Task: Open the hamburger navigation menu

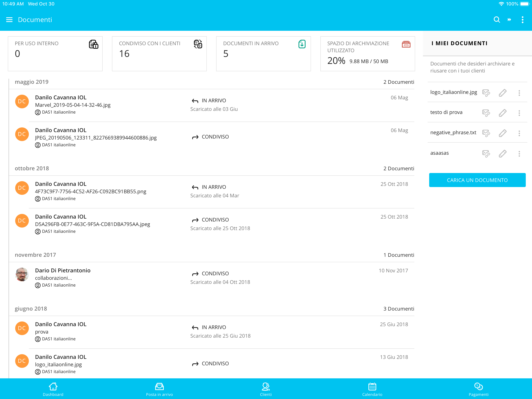Action: point(9,20)
